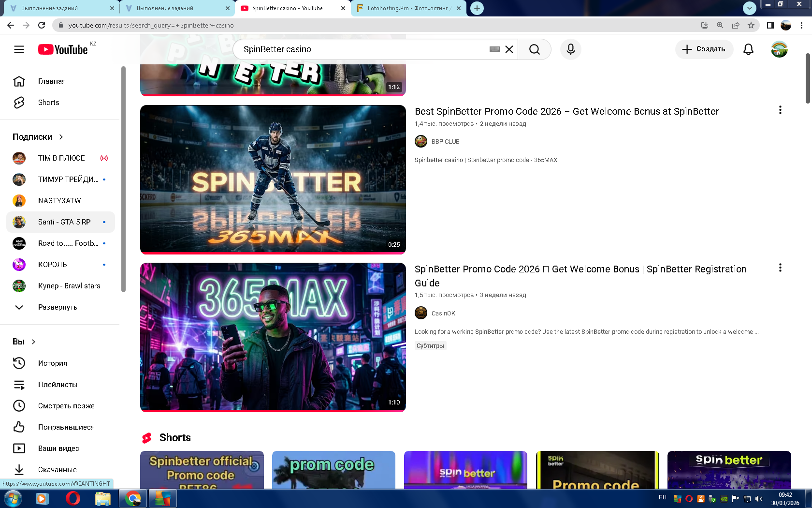
Task: Start voice search with microphone icon
Action: (570, 49)
